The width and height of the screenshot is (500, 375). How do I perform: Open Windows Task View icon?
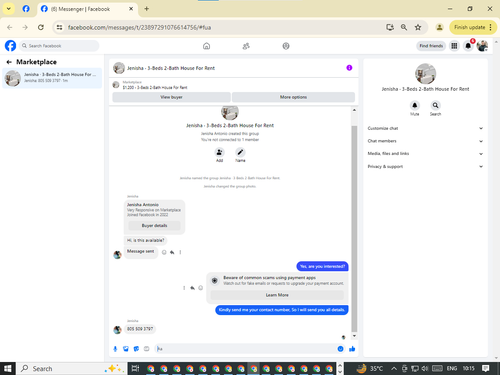(135, 368)
